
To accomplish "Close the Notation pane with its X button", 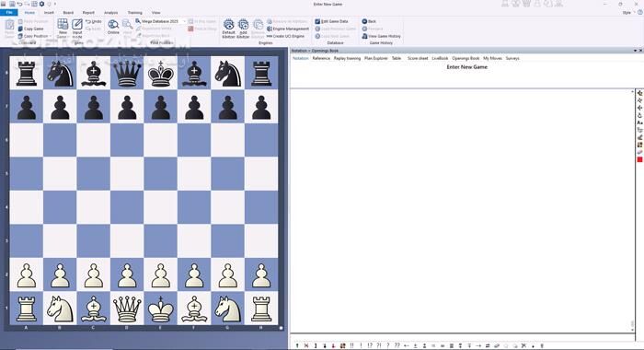I will (640, 51).
